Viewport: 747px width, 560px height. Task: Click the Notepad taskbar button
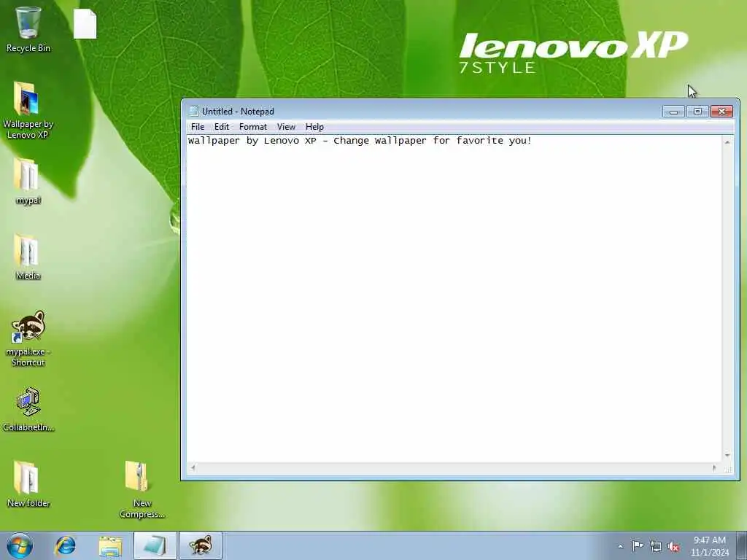coord(155,545)
